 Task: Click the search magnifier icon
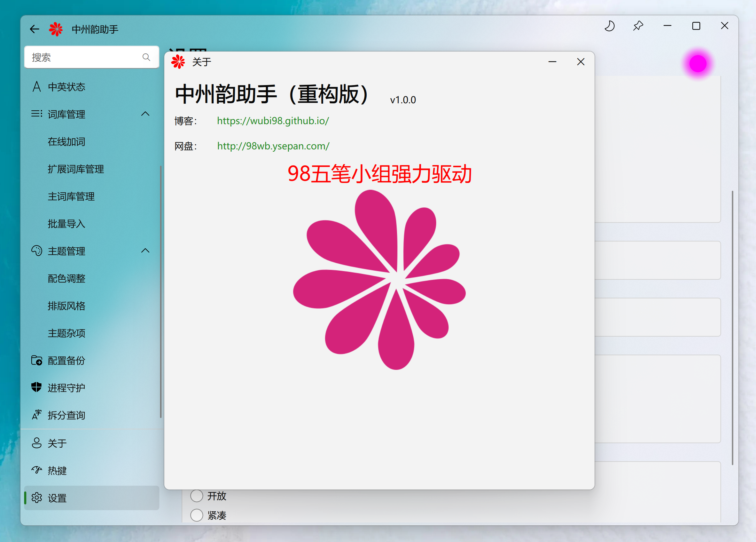tap(146, 57)
